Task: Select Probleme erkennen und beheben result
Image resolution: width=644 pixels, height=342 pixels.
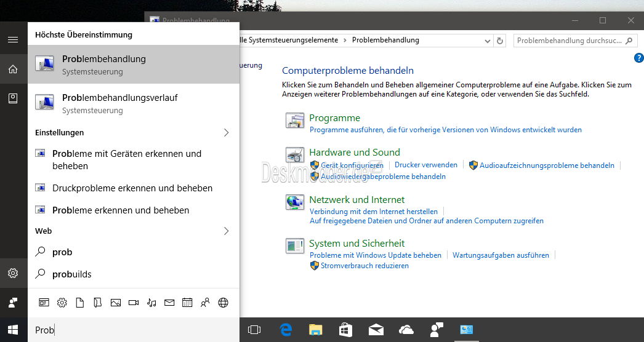Action: coord(134,210)
